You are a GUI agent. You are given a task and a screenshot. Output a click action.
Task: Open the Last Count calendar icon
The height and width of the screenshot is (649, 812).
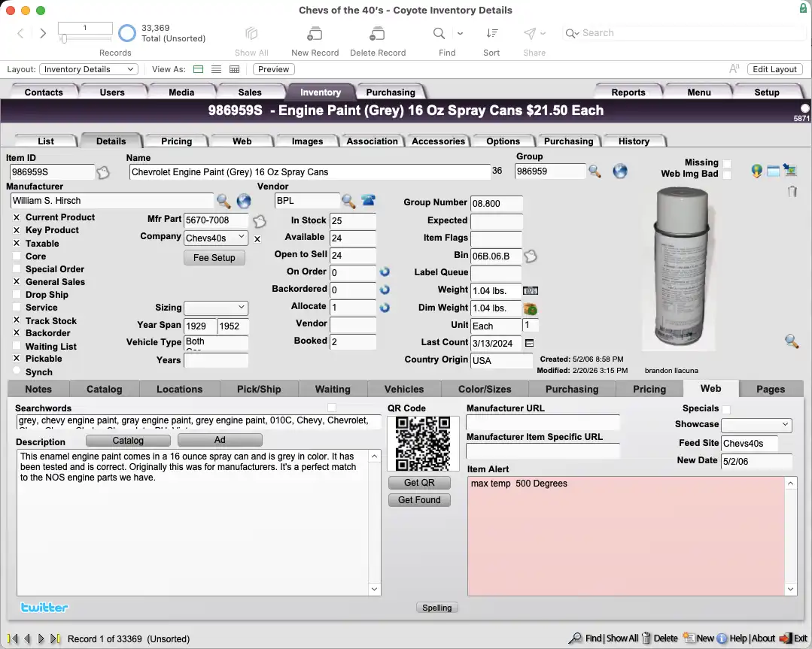click(x=529, y=343)
